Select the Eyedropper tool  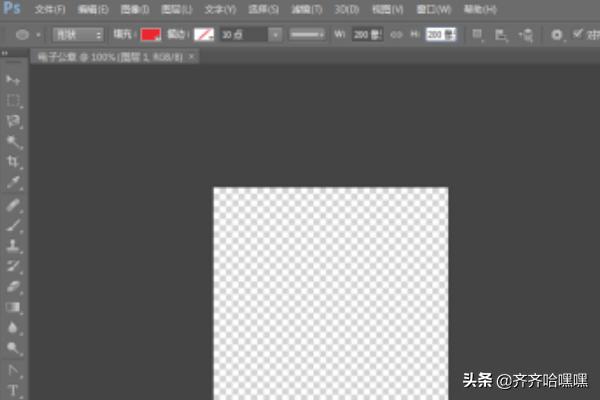point(13,183)
